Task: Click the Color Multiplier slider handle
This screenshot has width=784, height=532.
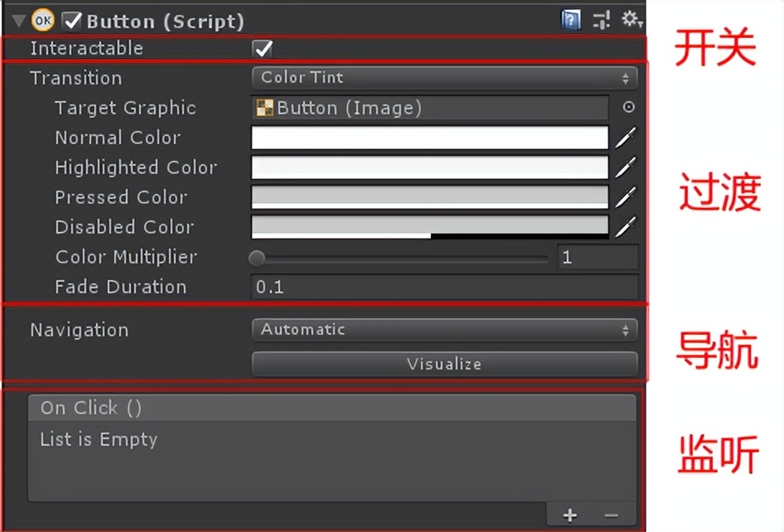Action: [257, 258]
